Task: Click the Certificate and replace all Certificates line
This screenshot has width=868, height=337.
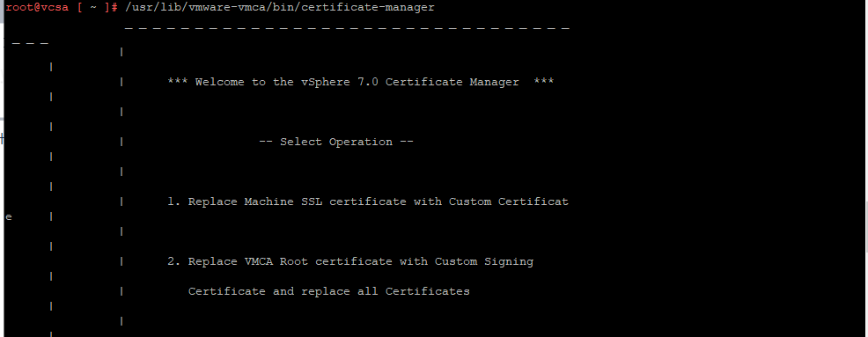Action: (329, 291)
